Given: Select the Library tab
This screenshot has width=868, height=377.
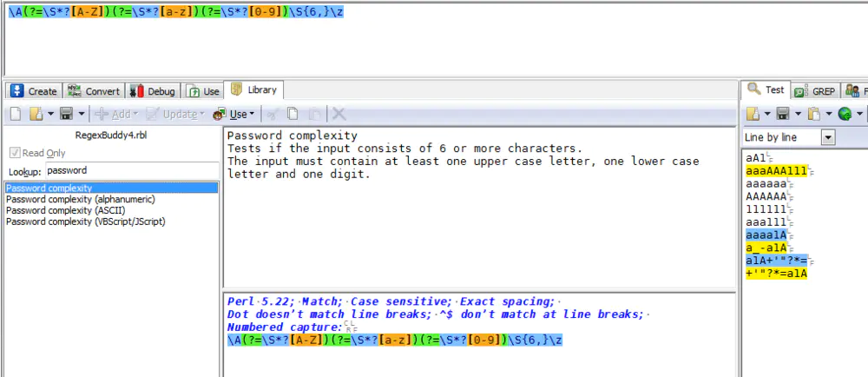Looking at the screenshot, I should click(x=253, y=89).
